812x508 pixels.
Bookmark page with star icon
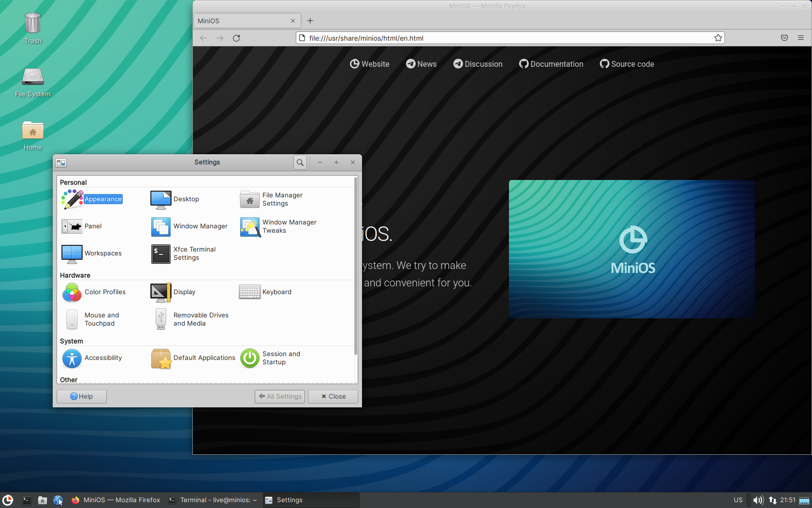[x=718, y=38]
